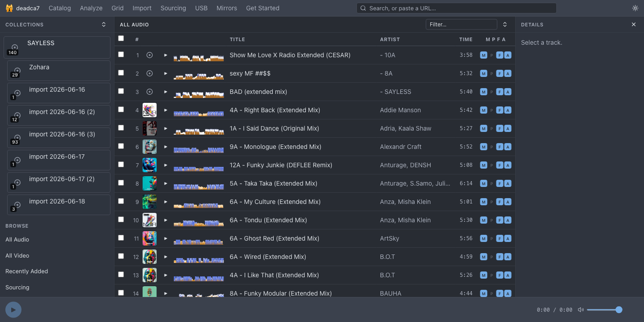Play 9A - Monologue (Extended Mix)

click(165, 147)
